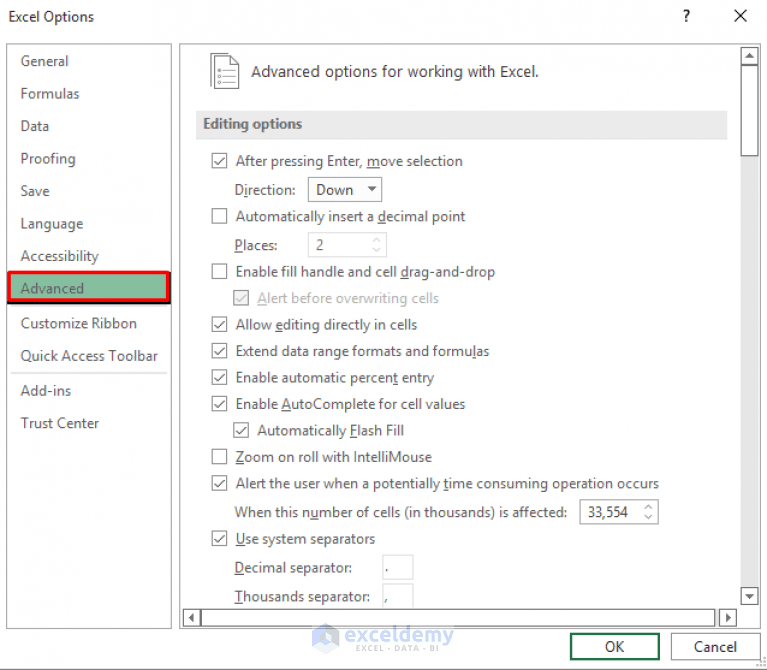Open the Save options category
The image size is (767, 670).
[35, 191]
